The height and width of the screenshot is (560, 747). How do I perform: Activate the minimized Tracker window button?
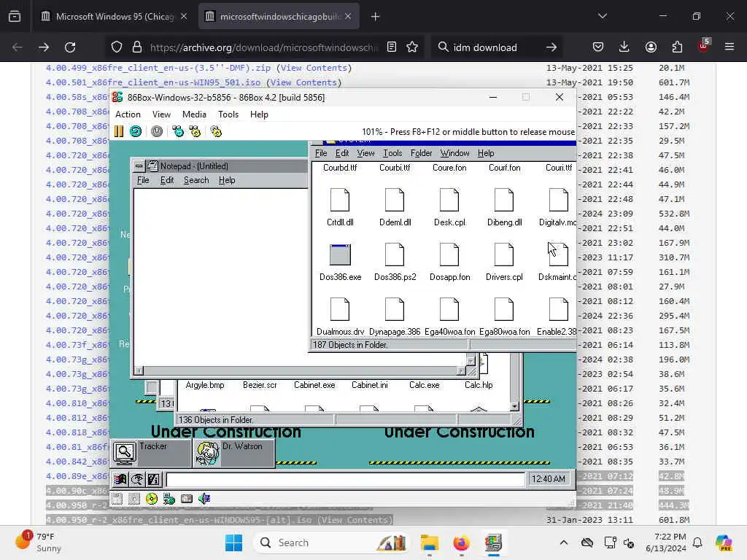[152, 453]
